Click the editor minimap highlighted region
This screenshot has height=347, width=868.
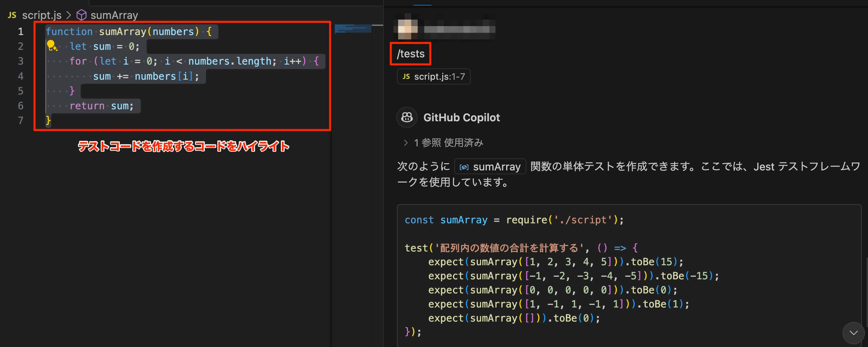coord(353,29)
